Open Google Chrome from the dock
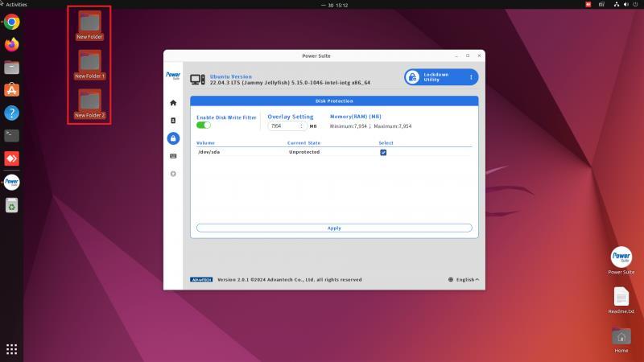The height and width of the screenshot is (362, 644). (x=11, y=22)
